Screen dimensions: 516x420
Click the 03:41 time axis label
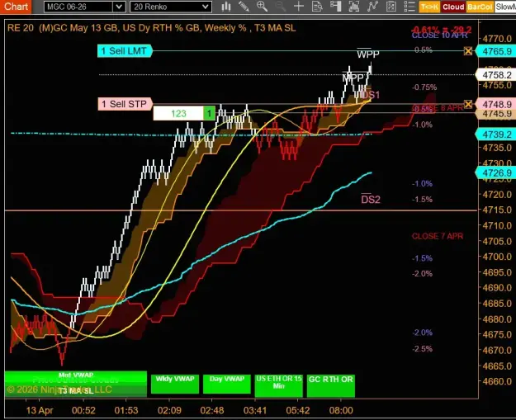[255, 410]
